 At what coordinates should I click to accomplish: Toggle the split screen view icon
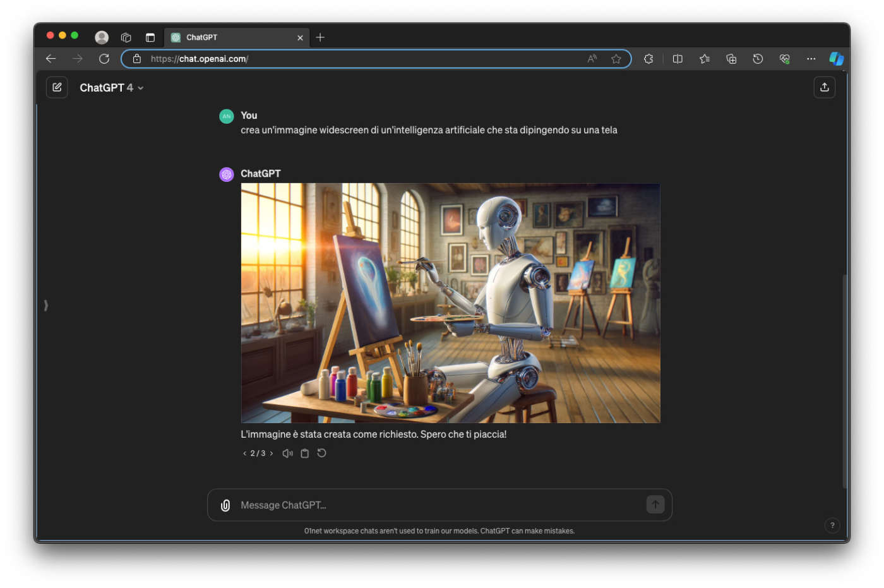[x=678, y=59]
